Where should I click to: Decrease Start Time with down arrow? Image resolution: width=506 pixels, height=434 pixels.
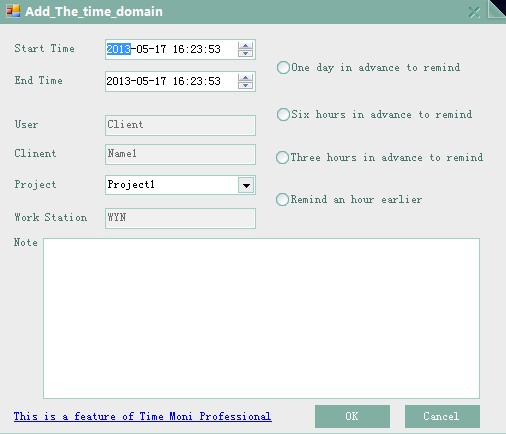coord(246,53)
